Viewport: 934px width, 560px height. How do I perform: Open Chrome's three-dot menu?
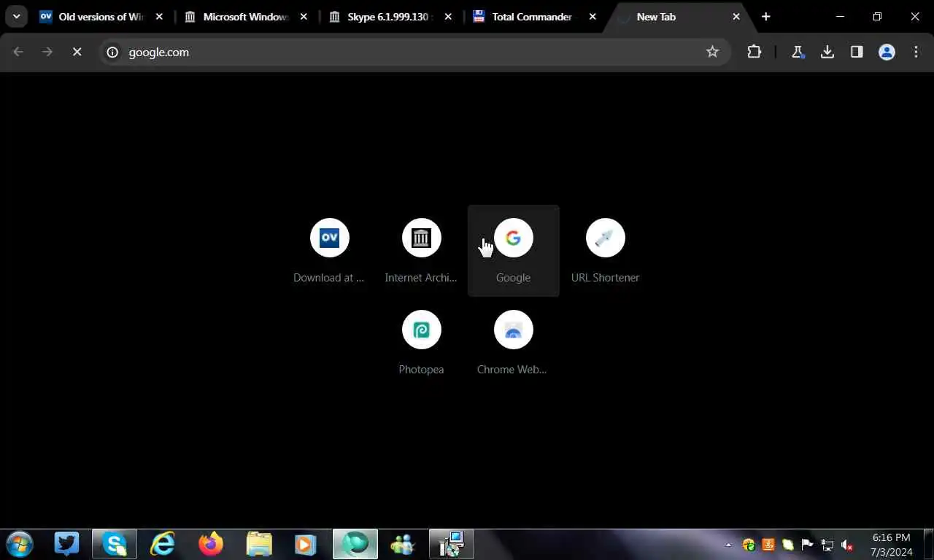coord(916,52)
